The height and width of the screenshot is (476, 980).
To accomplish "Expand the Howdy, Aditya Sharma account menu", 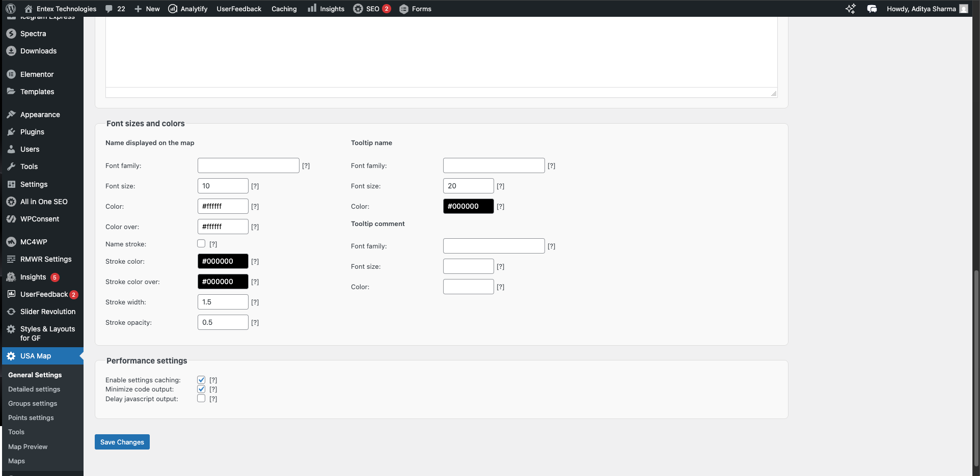I will (x=927, y=9).
